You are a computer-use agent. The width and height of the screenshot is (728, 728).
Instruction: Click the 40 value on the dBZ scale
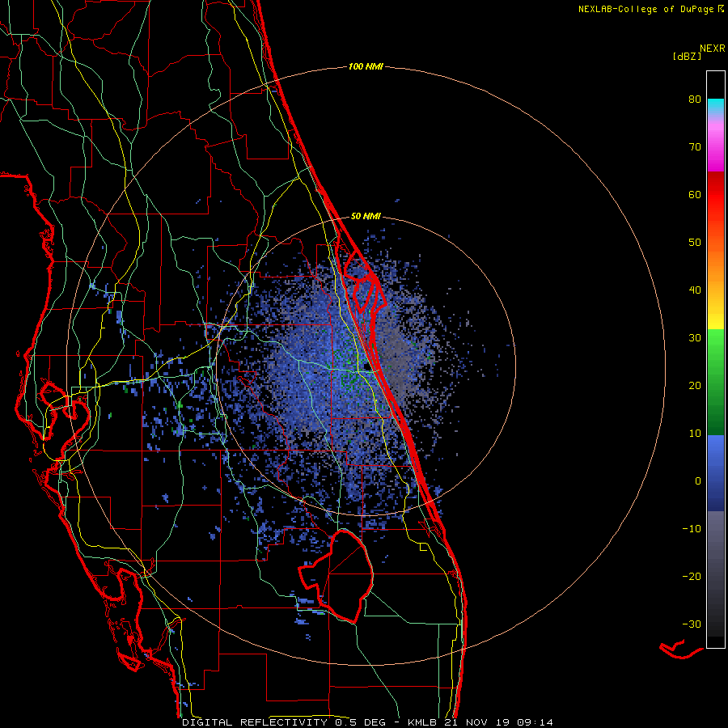(695, 290)
